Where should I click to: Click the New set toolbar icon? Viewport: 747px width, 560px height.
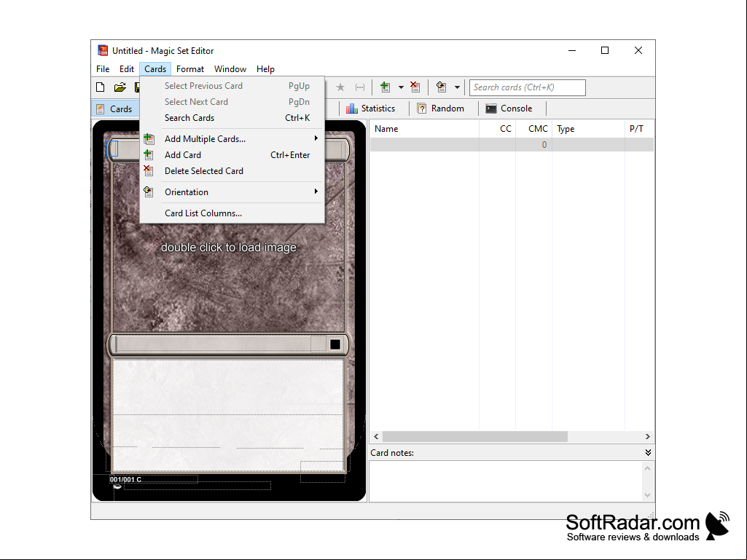point(100,87)
